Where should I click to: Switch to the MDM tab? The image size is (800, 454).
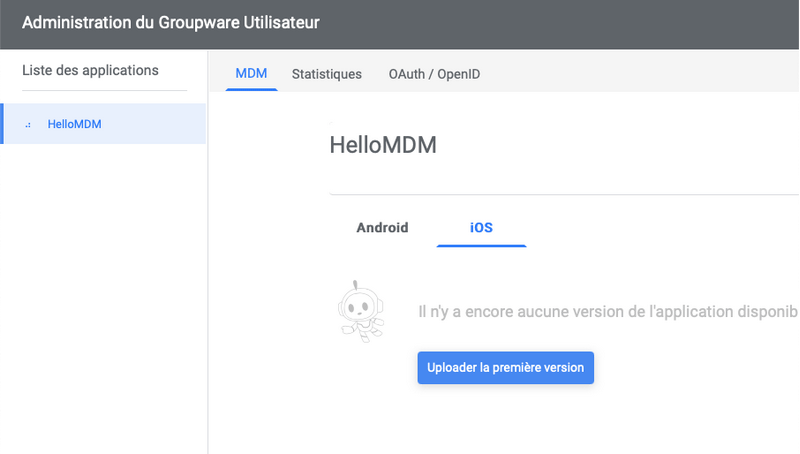(x=251, y=74)
